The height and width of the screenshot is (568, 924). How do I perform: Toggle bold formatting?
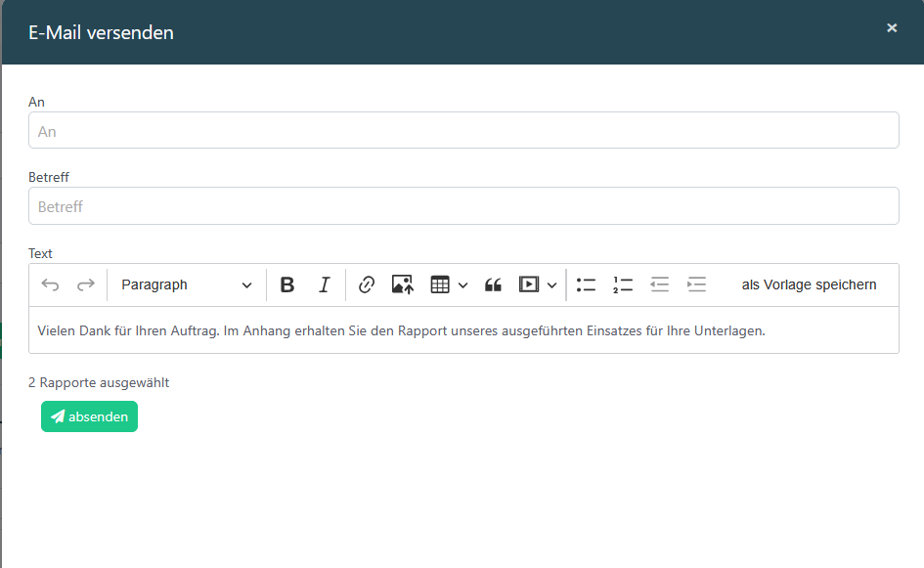click(287, 285)
